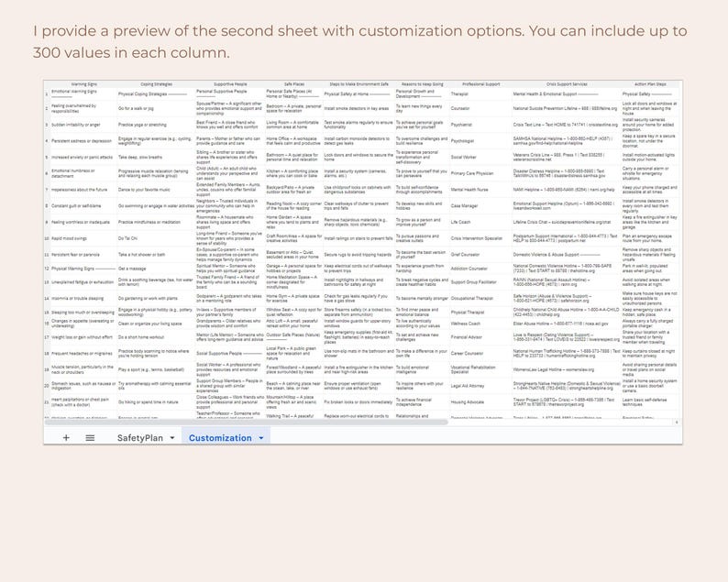The height and width of the screenshot is (582, 728).
Task: Click the 'To learn new things every day' cell
Action: click(x=422, y=108)
